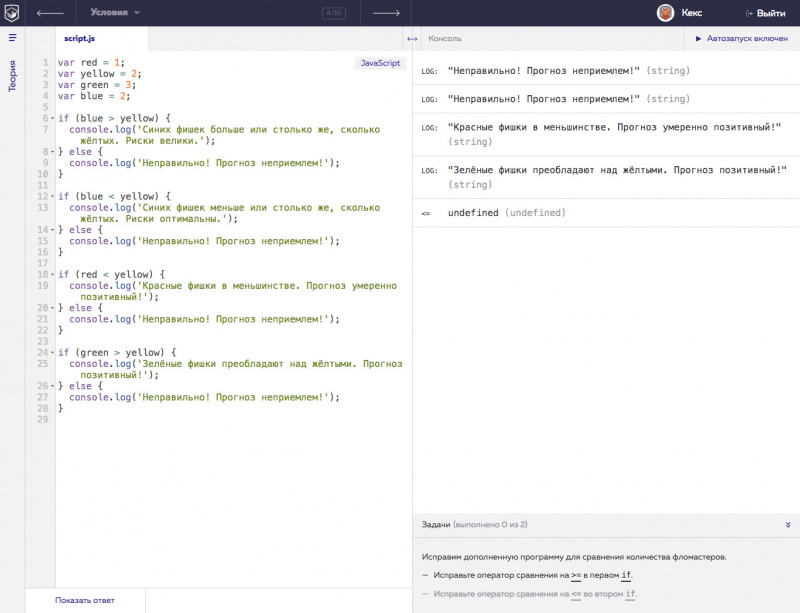Click the JavaScript language badge

click(380, 63)
